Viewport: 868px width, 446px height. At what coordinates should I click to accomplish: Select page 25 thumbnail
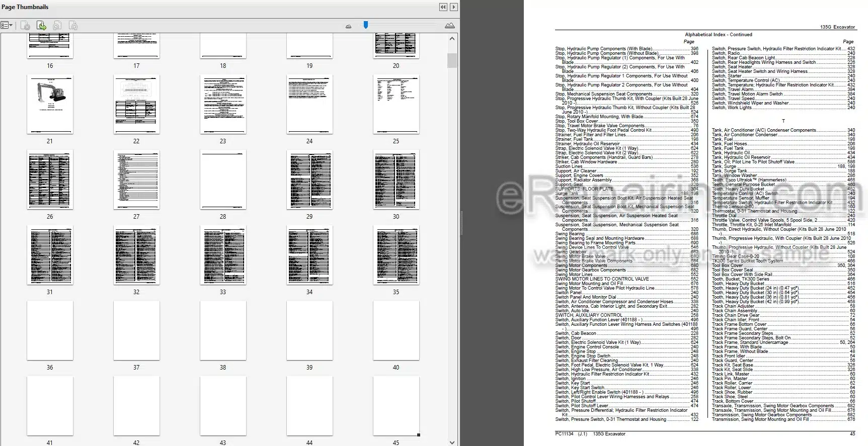pos(396,105)
